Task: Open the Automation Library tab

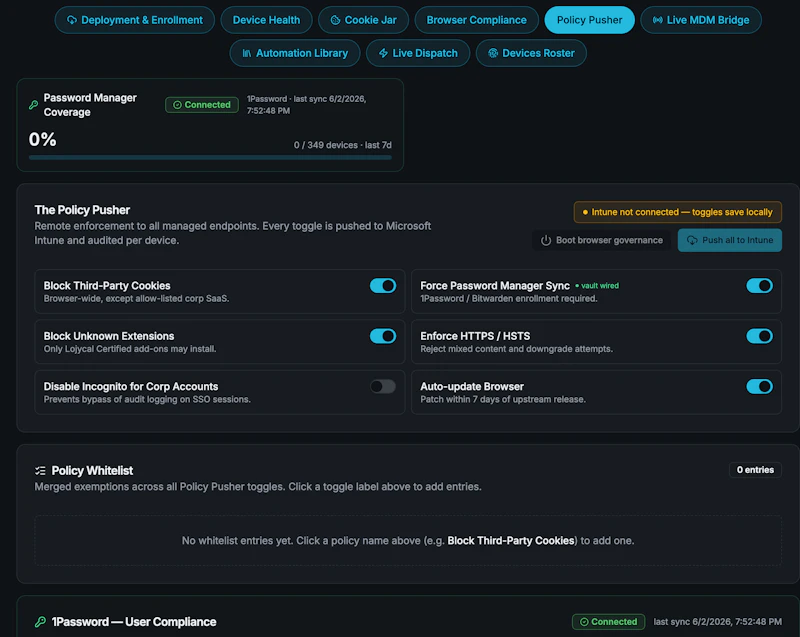Action: [x=295, y=53]
